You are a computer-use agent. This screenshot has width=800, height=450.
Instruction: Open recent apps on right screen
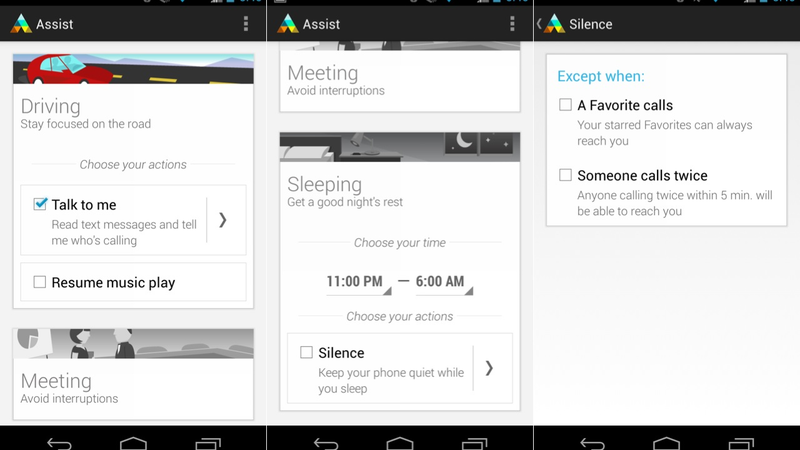741,443
